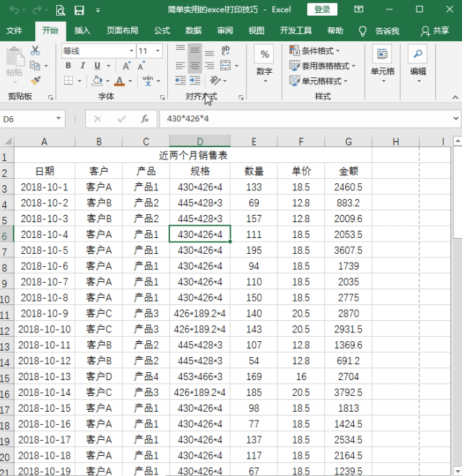This screenshot has height=476, width=462.
Task: Open Insert Function fx dialog
Action: coord(145,119)
